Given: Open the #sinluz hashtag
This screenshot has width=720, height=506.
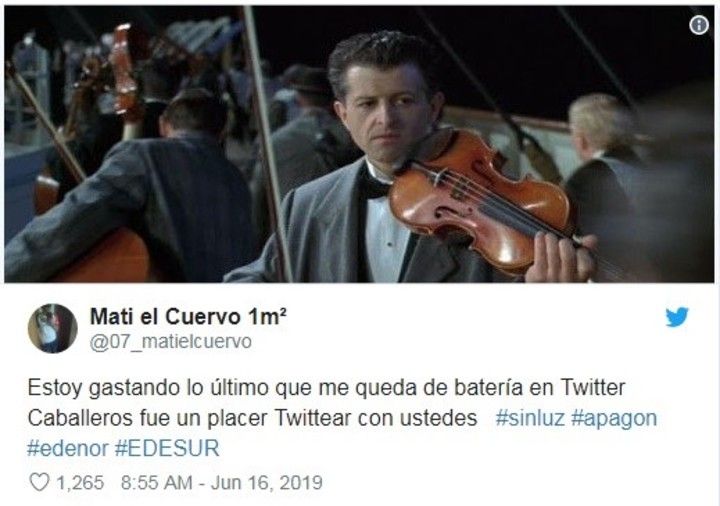Looking at the screenshot, I should coord(530,418).
